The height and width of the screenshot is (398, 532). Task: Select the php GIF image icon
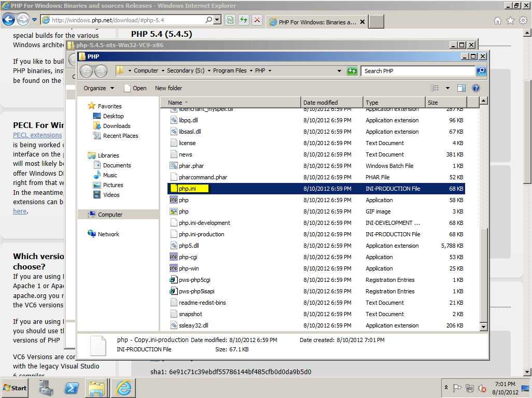[x=173, y=211]
